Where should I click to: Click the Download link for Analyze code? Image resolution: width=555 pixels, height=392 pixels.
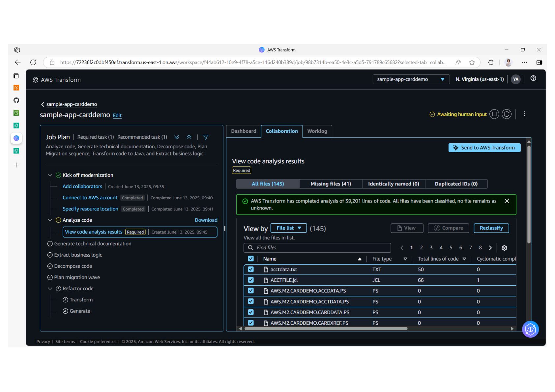(206, 220)
